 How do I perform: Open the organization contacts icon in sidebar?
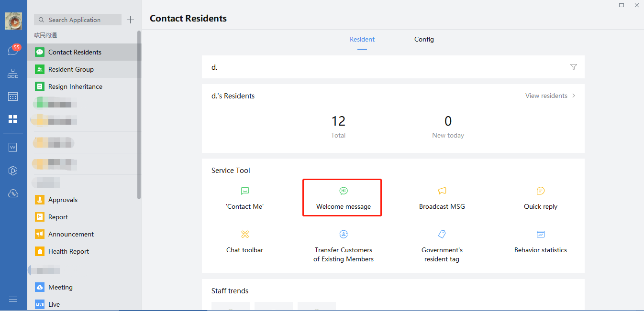pyautogui.click(x=13, y=74)
